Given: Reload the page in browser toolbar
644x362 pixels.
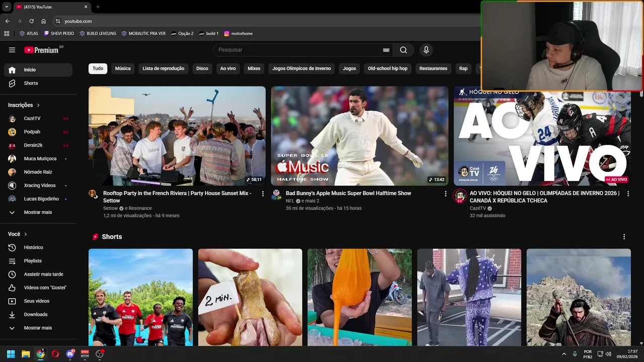Looking at the screenshot, I should (31, 21).
